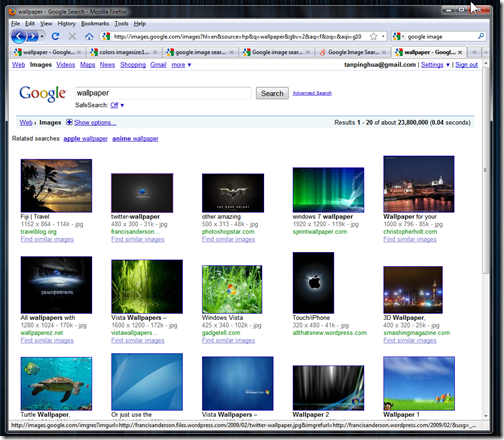Click the wallpaper search text field

coord(163,93)
